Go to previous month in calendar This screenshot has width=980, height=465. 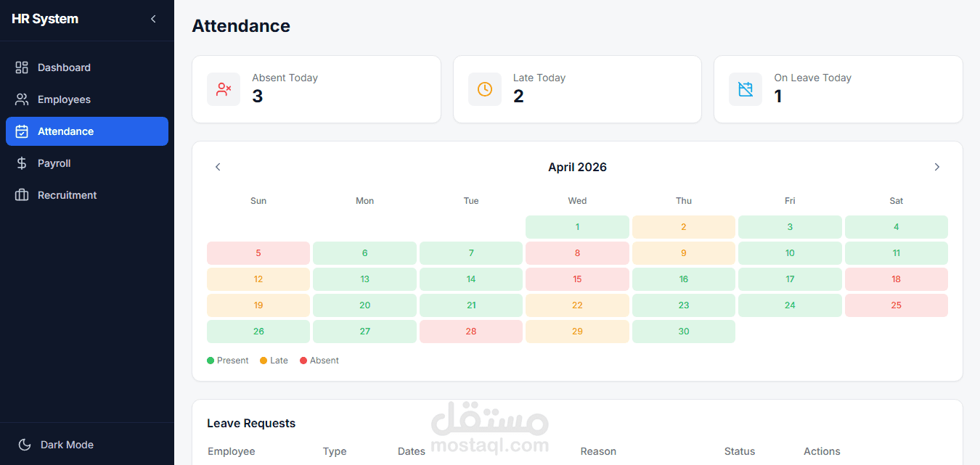218,167
